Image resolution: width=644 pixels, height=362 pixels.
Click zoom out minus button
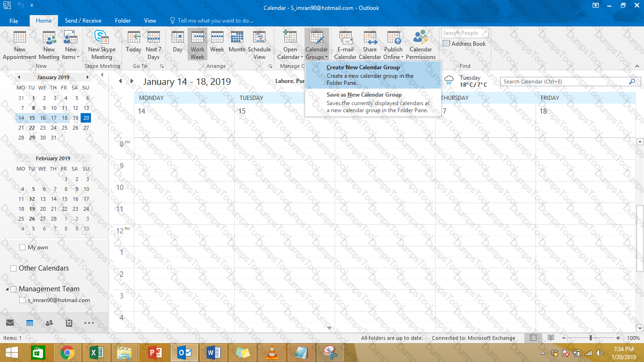point(564,338)
